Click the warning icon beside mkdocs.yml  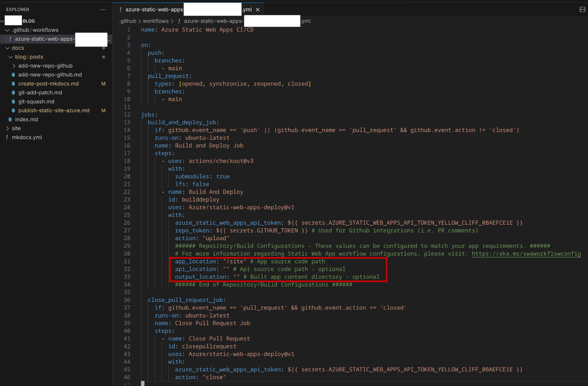[7, 137]
